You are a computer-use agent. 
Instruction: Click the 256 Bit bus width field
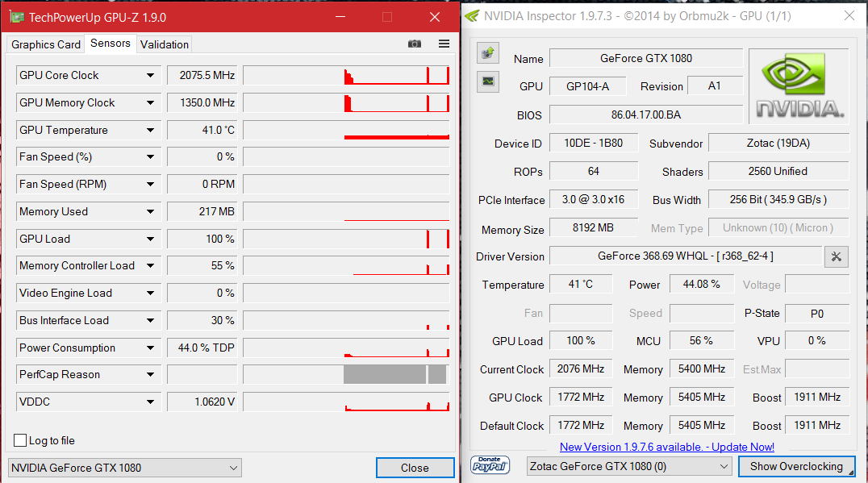[778, 199]
